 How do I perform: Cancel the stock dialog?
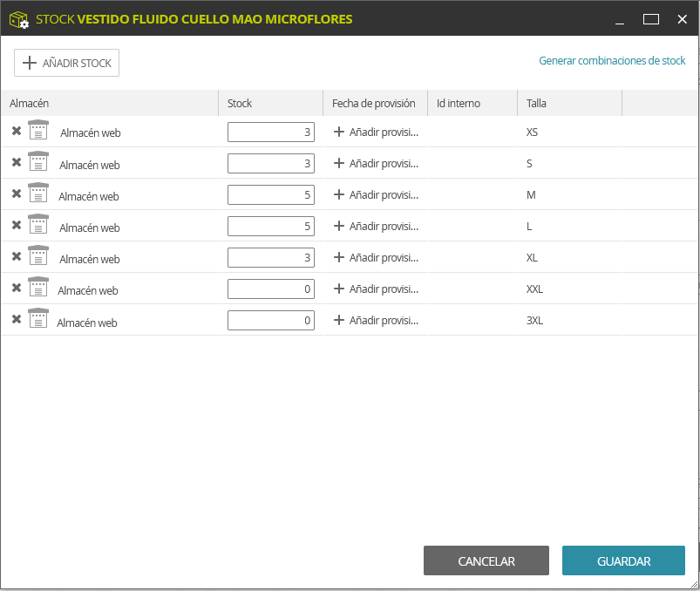coord(486,560)
